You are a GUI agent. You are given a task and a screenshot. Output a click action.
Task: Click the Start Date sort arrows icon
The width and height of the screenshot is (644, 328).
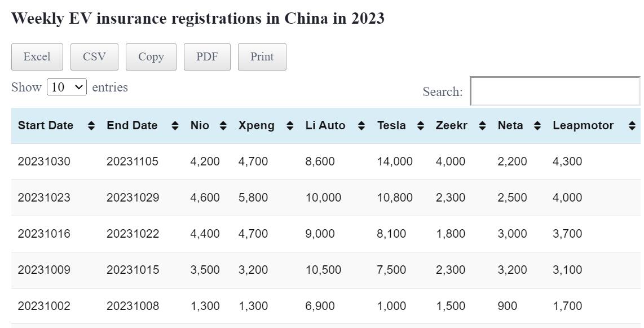(x=91, y=126)
